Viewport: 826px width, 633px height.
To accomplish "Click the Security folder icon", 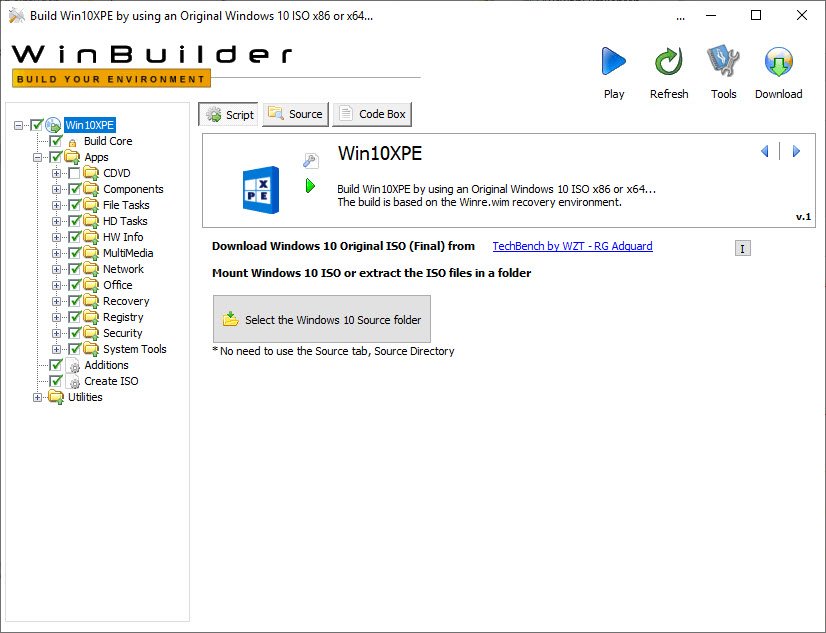I will point(91,333).
